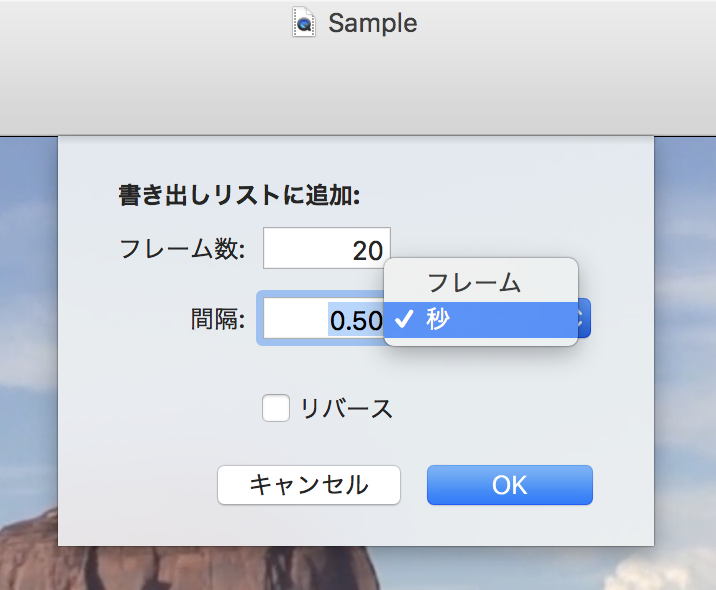Screen dimensions: 716x590
Task: Click the 間隔 label
Action: (x=218, y=318)
